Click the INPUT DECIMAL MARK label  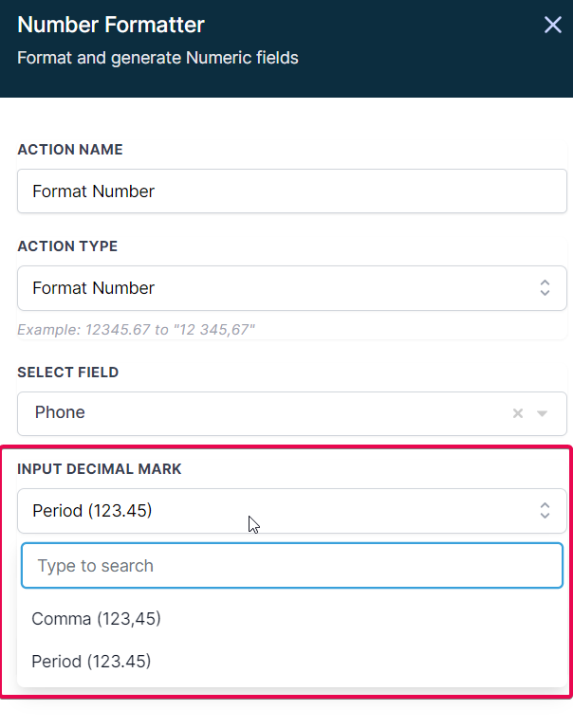[x=100, y=469]
